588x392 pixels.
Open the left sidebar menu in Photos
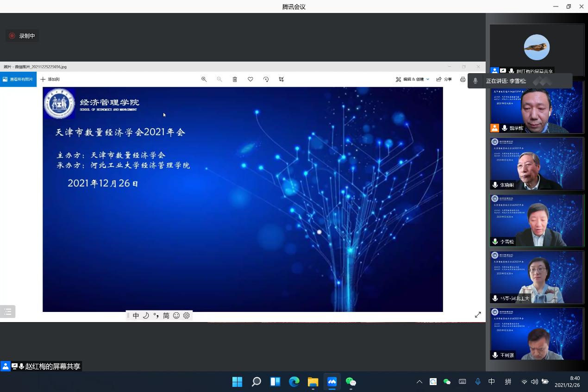[7, 311]
